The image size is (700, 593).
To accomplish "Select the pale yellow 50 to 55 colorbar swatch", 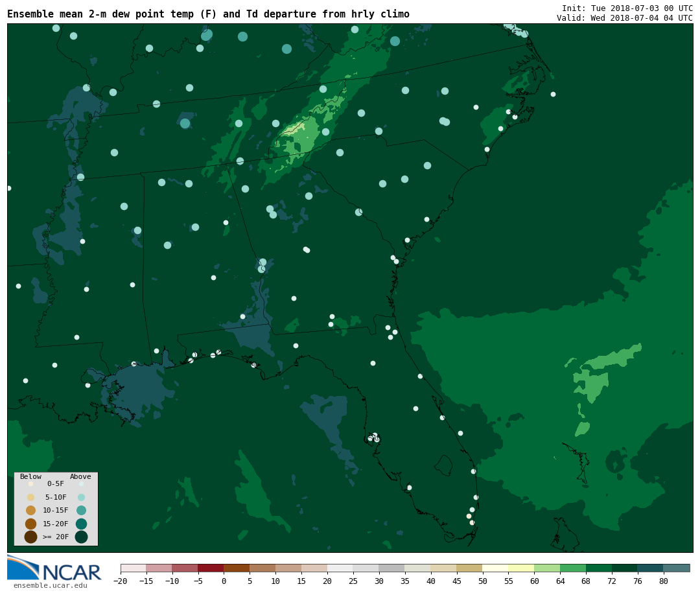I will pos(495,568).
